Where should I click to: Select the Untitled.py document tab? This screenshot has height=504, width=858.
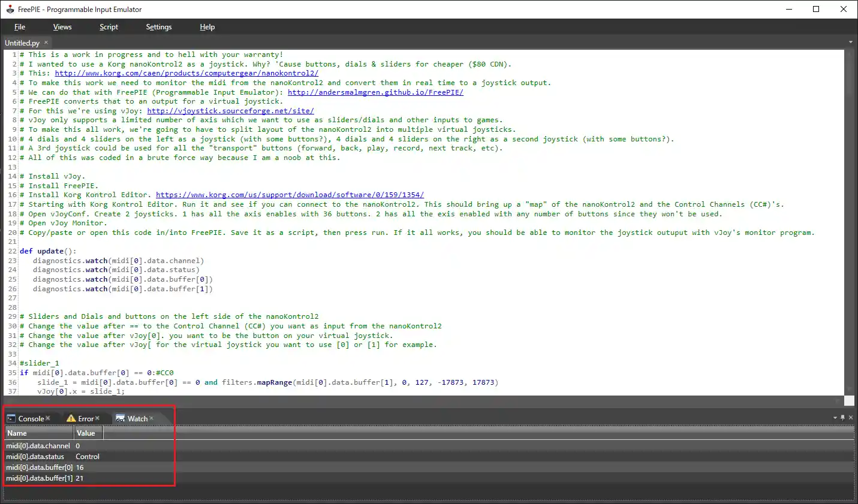(x=22, y=43)
